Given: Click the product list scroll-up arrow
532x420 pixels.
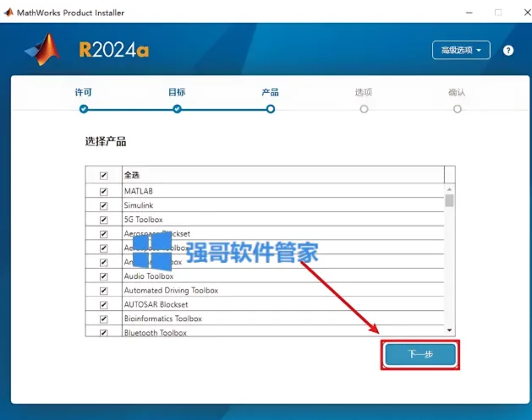Looking at the screenshot, I should [449, 189].
